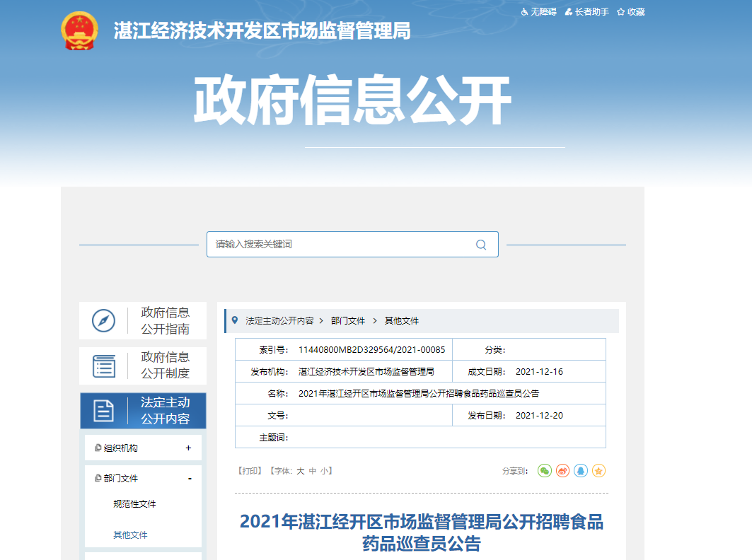Click the national emblem logo
752x560 pixels.
81,30
